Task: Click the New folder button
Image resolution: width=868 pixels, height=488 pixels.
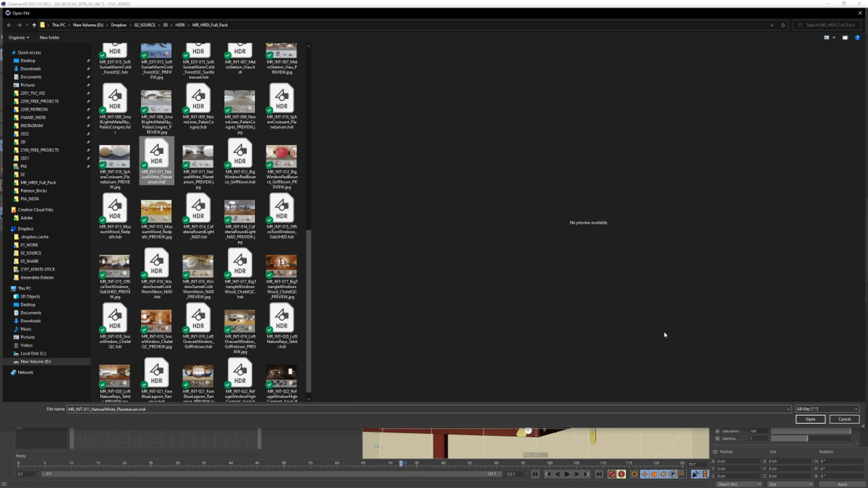Action: click(x=49, y=38)
